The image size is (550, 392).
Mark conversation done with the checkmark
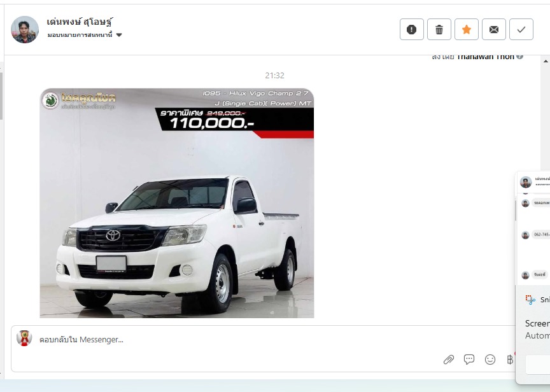(521, 29)
